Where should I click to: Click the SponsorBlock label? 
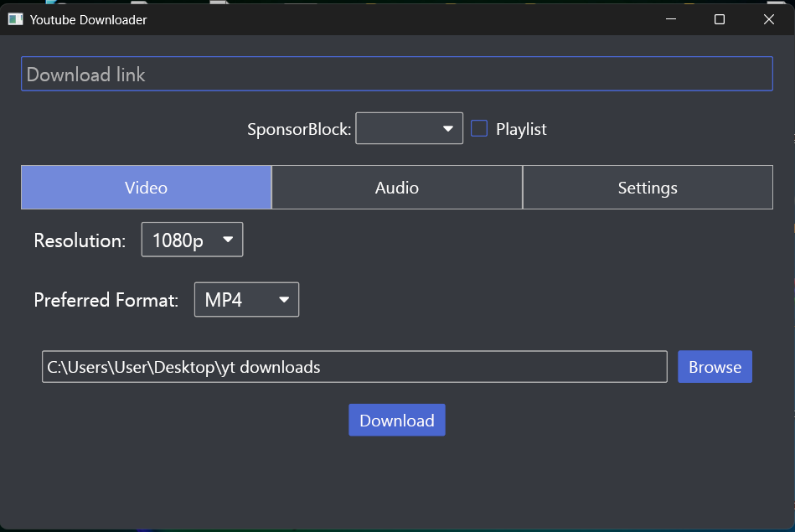[x=299, y=129]
